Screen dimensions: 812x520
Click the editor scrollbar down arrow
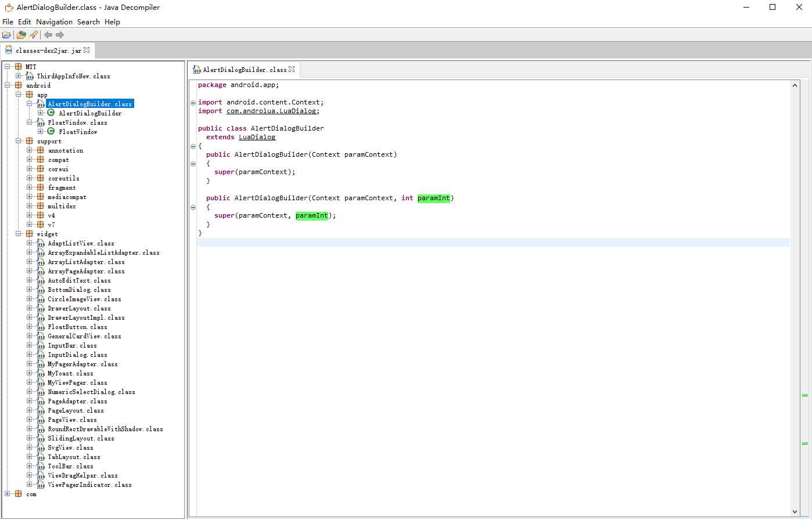point(795,512)
